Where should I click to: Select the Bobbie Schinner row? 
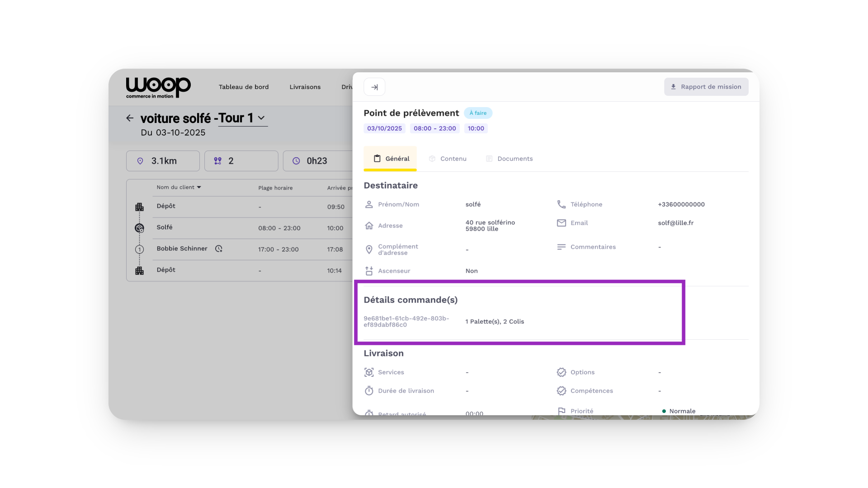coord(182,249)
